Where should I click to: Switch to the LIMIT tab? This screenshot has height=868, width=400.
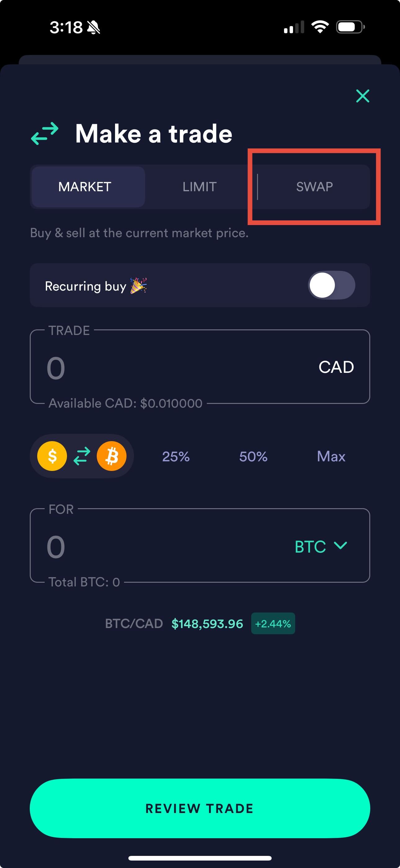coord(199,187)
